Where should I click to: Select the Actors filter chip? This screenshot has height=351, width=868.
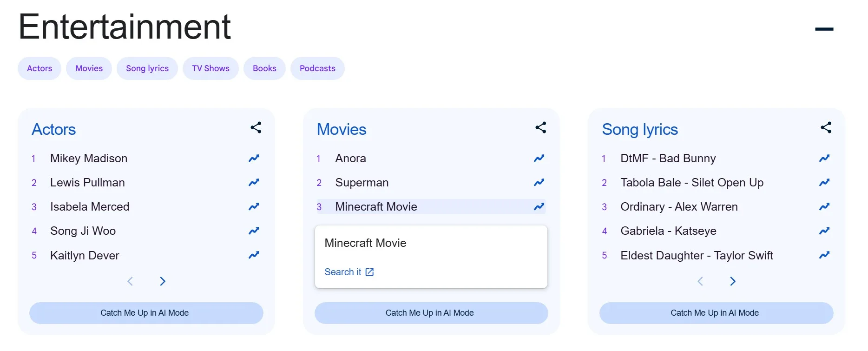(39, 68)
